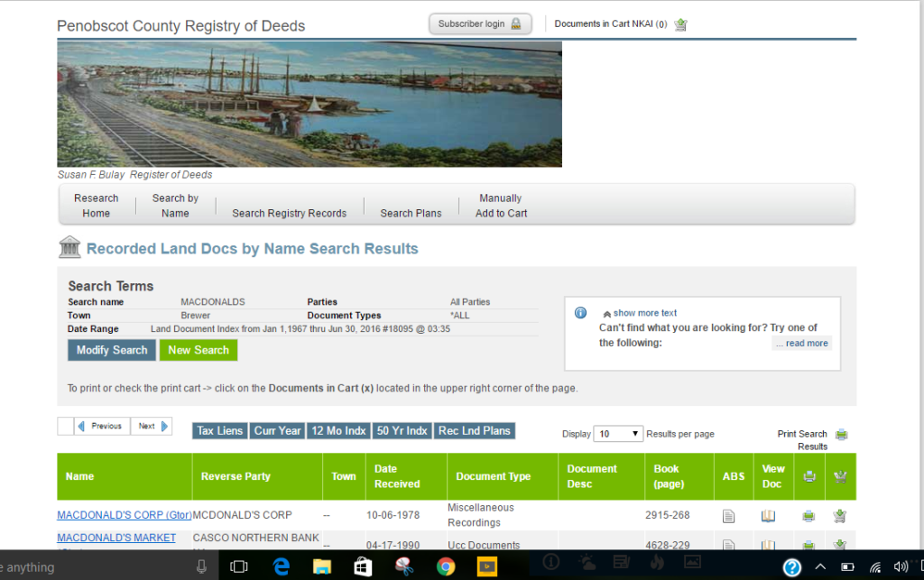Click the info icon in the help box
This screenshot has width=924, height=580.
tap(580, 313)
